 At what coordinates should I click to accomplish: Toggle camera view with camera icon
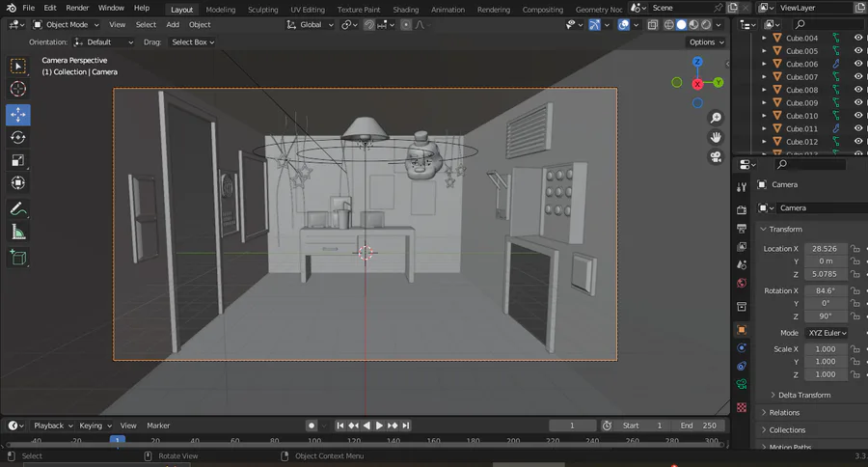(716, 157)
